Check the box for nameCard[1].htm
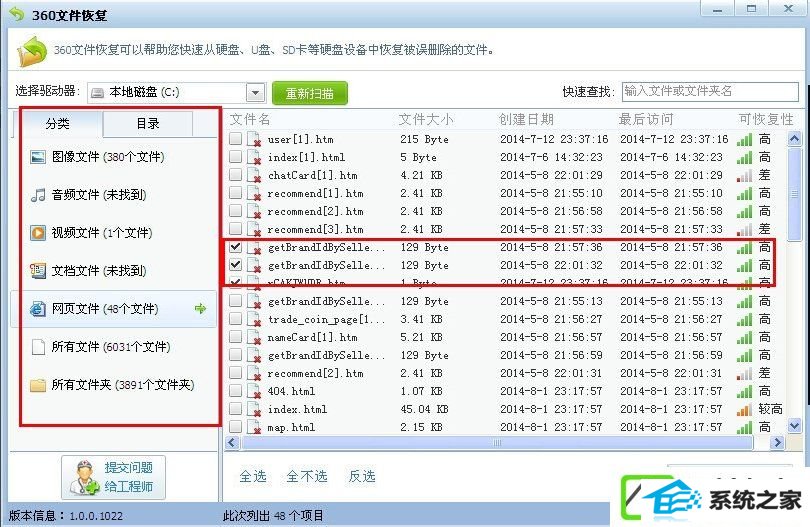 (236, 337)
